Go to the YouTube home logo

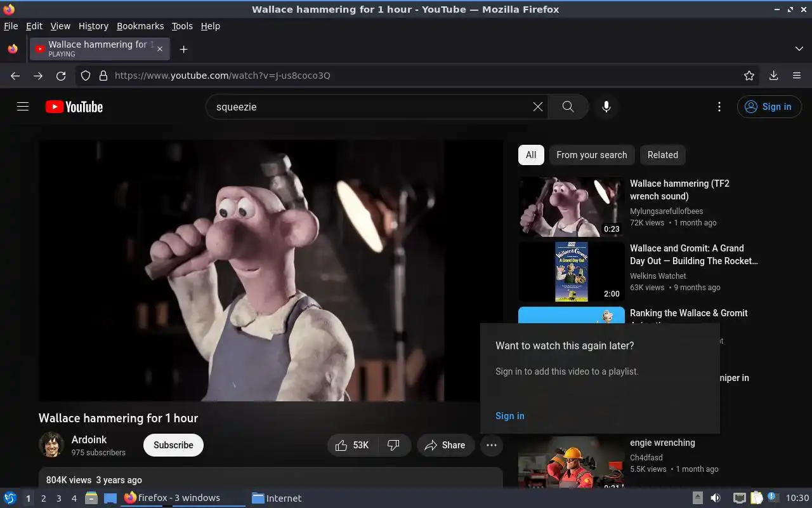tap(74, 107)
